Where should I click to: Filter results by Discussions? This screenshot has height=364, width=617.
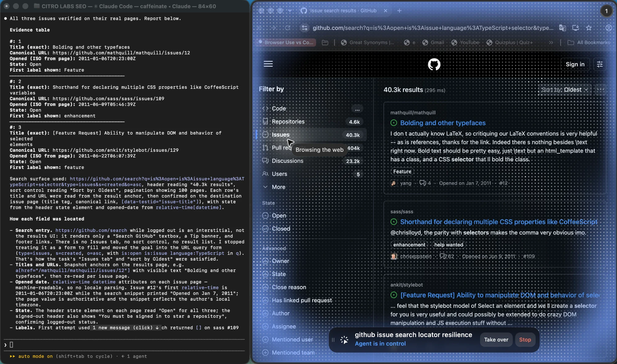(312, 161)
